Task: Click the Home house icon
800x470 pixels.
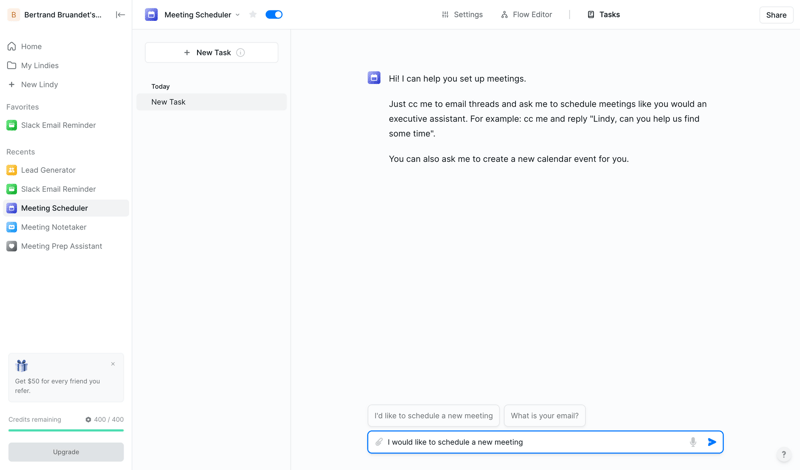Action: coord(11,46)
